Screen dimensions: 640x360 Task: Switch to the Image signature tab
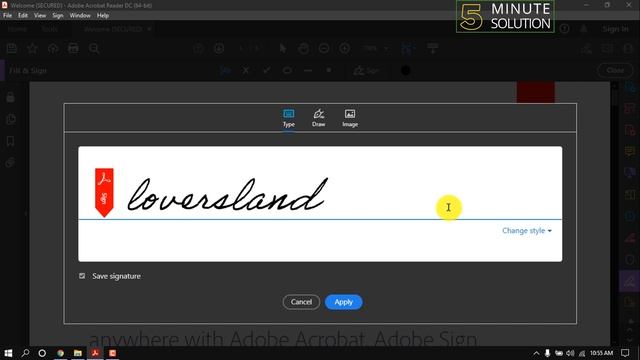(x=350, y=118)
